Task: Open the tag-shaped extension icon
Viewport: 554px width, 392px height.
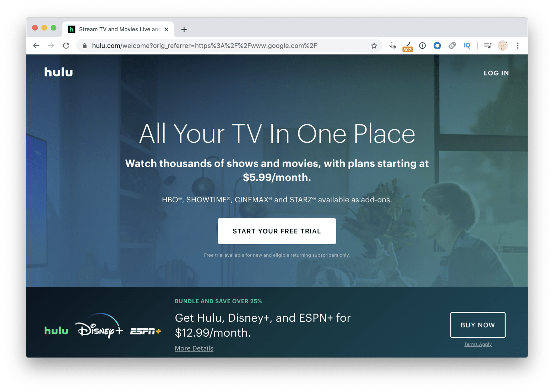Action: coord(452,45)
